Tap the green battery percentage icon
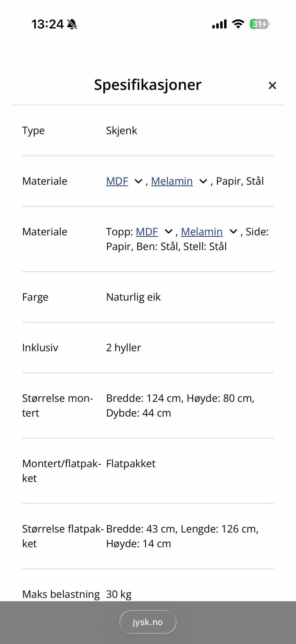The width and height of the screenshot is (296, 644). click(258, 24)
